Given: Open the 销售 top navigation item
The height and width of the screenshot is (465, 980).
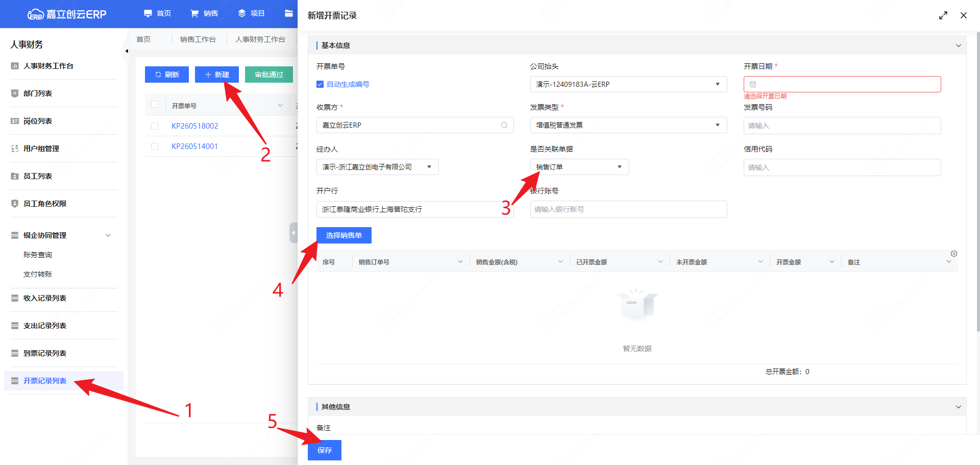Looking at the screenshot, I should (x=204, y=13).
